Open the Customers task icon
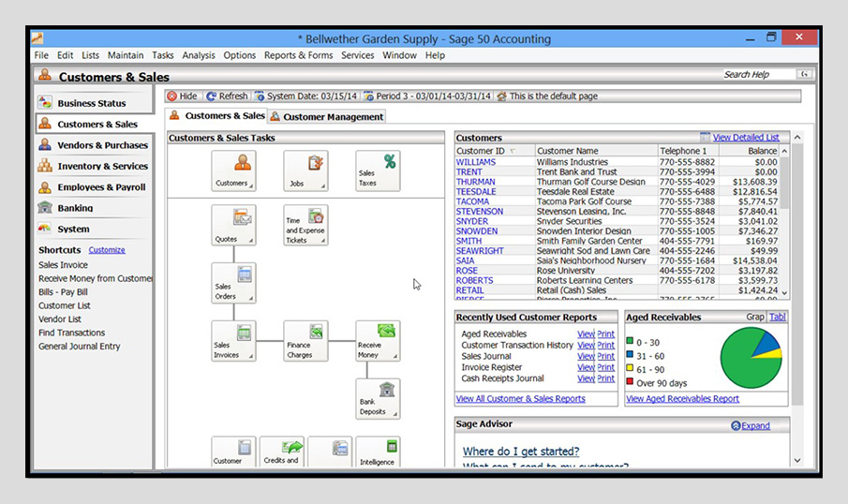The height and width of the screenshot is (504, 848). (x=233, y=170)
